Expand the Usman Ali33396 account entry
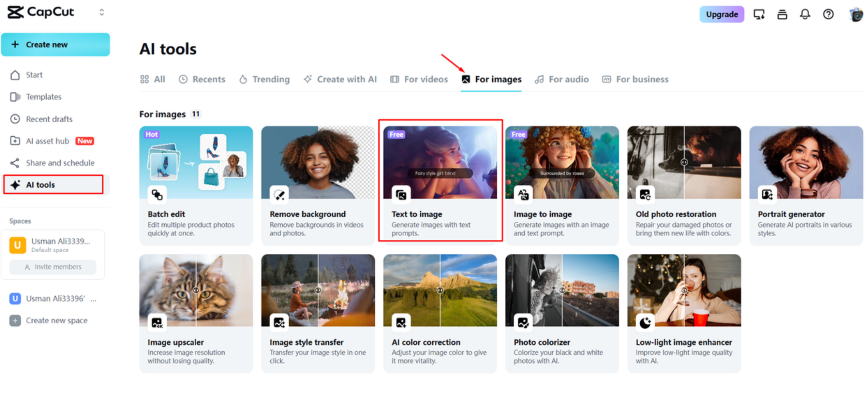 93,299
